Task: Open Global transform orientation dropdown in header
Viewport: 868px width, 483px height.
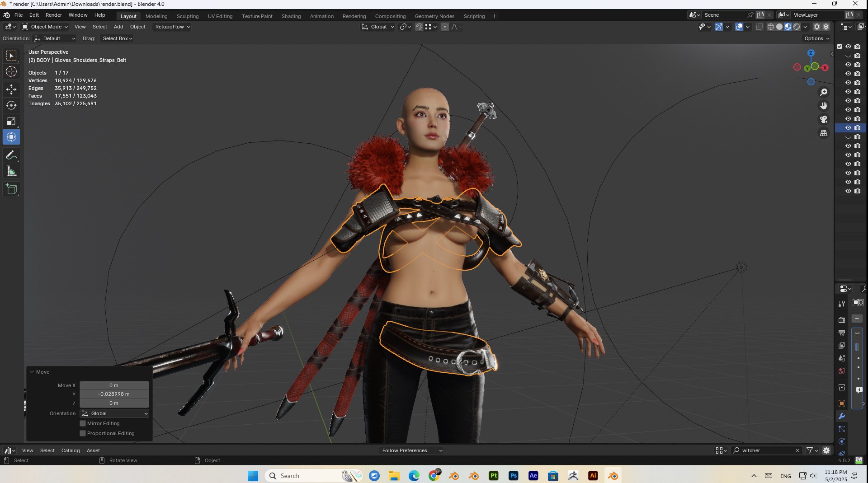Action: (x=378, y=27)
